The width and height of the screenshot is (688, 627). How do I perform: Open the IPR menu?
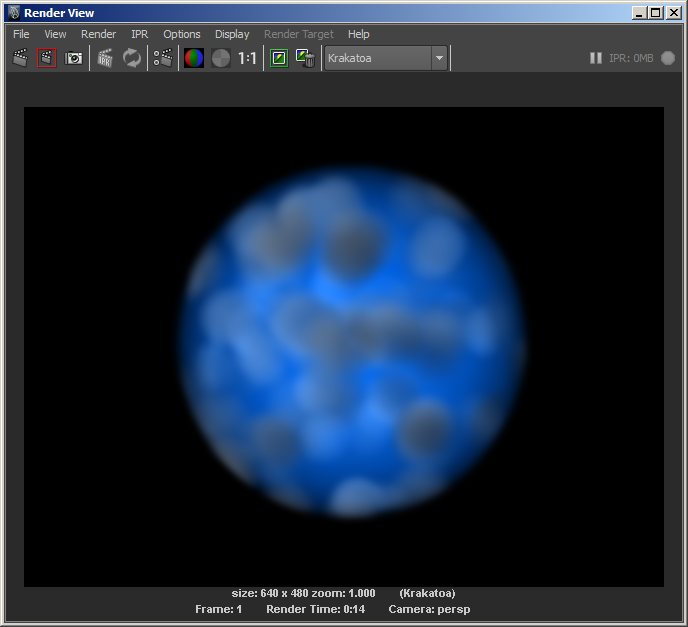click(x=140, y=34)
